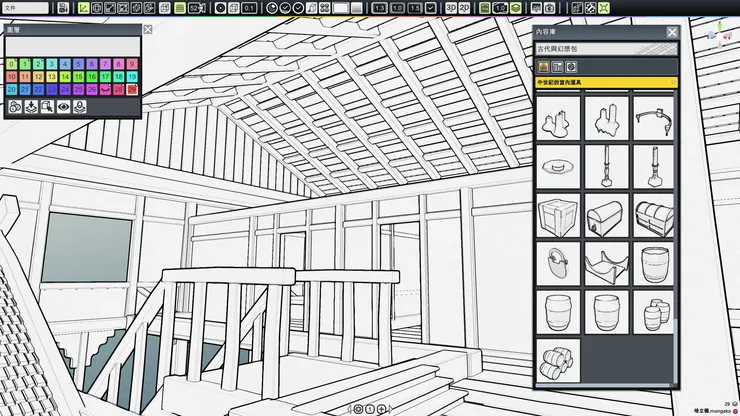Select the building category tab icon
The image size is (740, 416).
(x=544, y=67)
